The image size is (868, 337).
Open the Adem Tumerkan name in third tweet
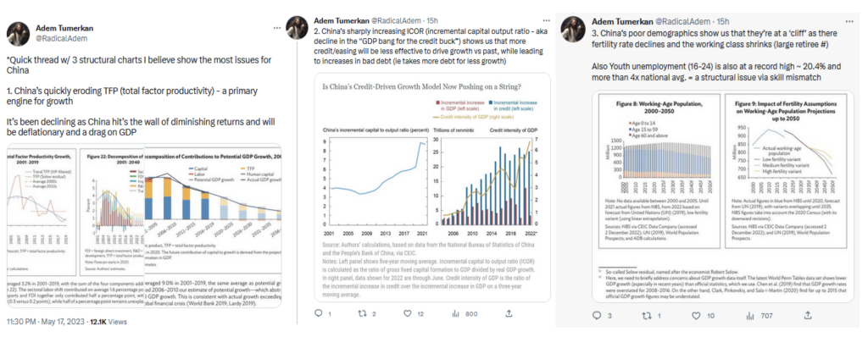pyautogui.click(x=620, y=21)
